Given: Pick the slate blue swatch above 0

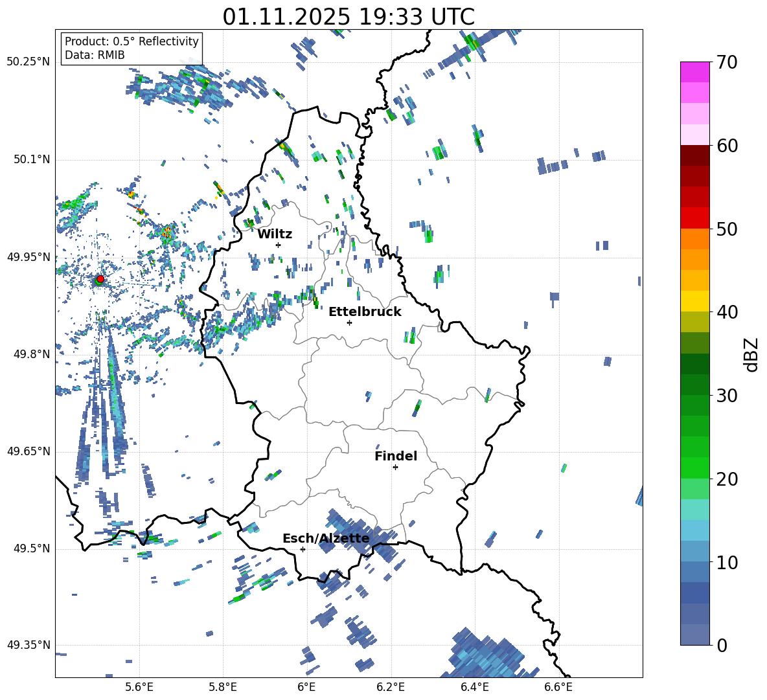Looking at the screenshot, I should [x=694, y=635].
